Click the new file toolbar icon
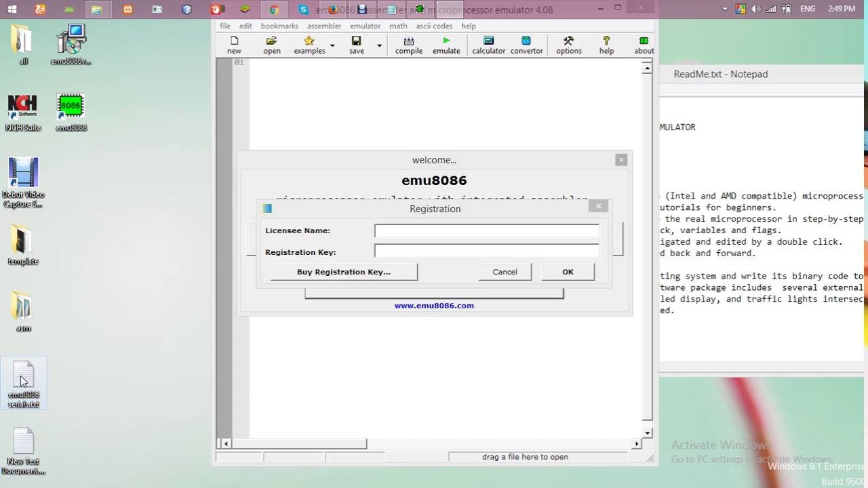The image size is (868, 488). [x=234, y=45]
